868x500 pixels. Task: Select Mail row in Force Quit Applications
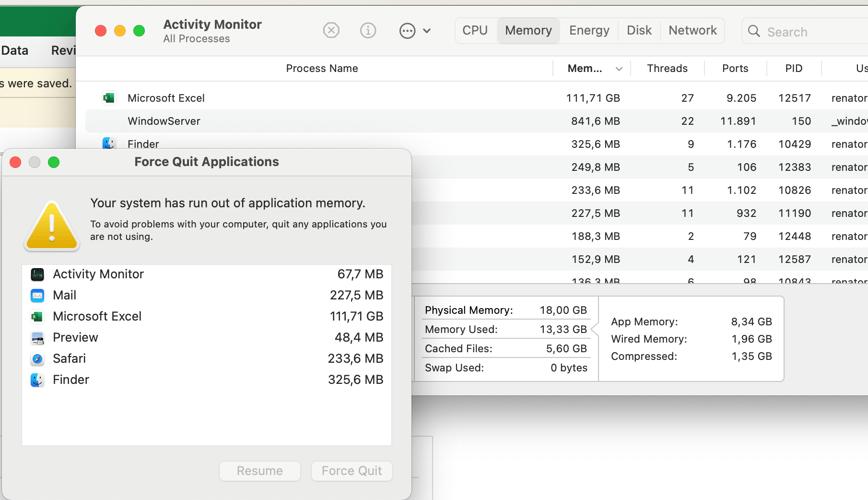tap(207, 296)
